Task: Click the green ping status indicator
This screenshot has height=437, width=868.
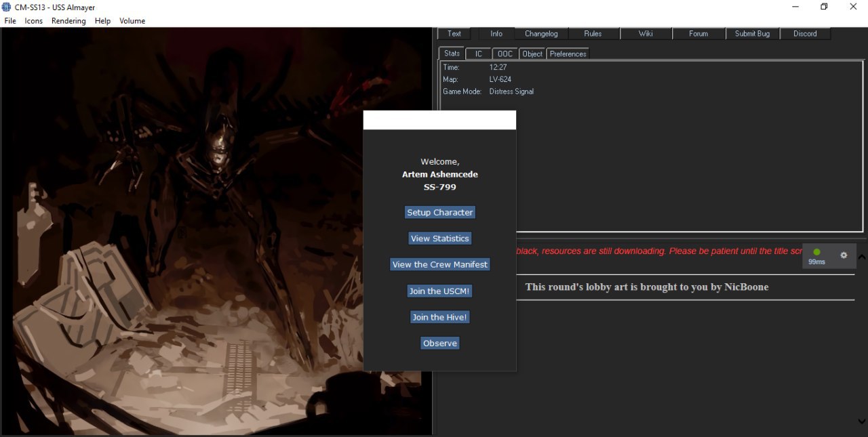Action: click(816, 253)
